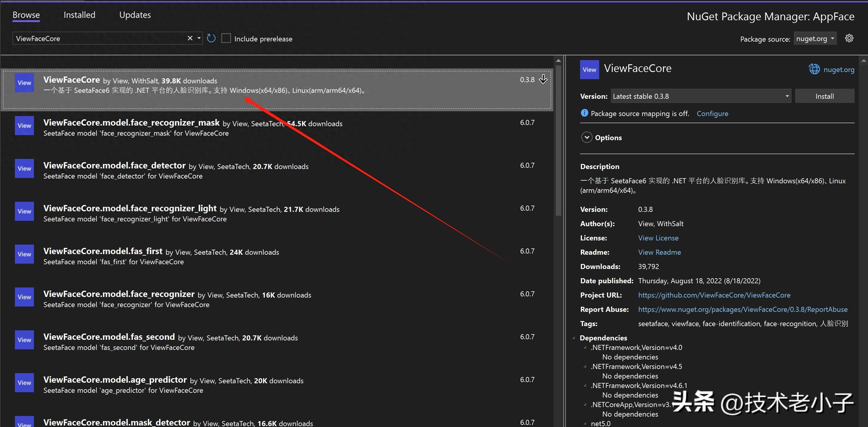Open the nuget.org link in details
The image size is (868, 427).
839,70
